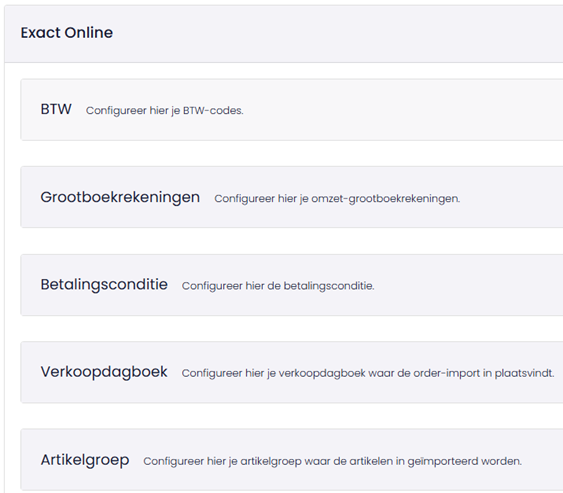Click the Betalingsconditie heading label
This screenshot has width=563, height=493.
click(104, 285)
